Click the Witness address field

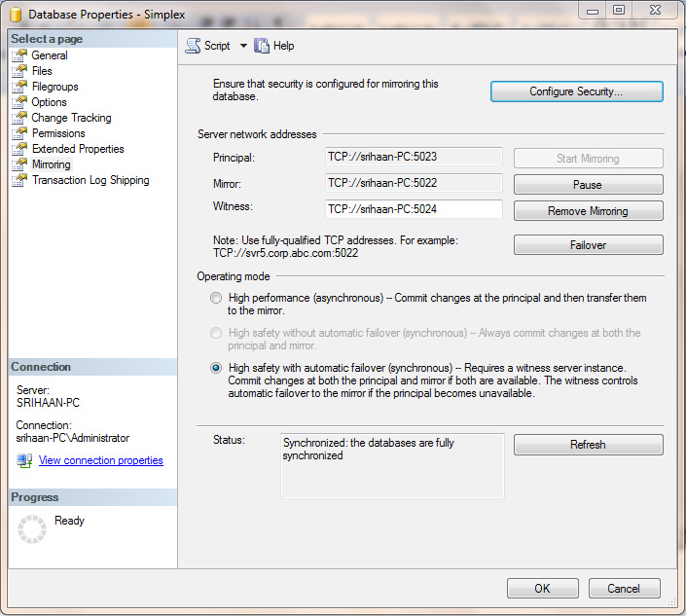(414, 209)
